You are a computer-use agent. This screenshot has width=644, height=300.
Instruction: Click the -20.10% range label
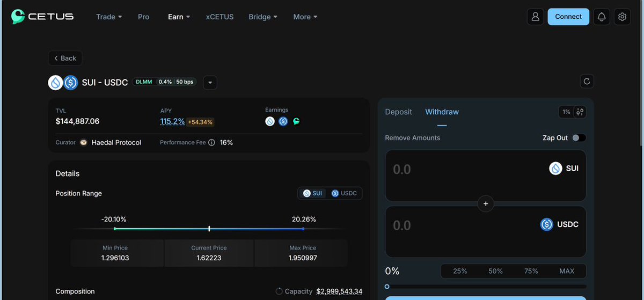[114, 219]
